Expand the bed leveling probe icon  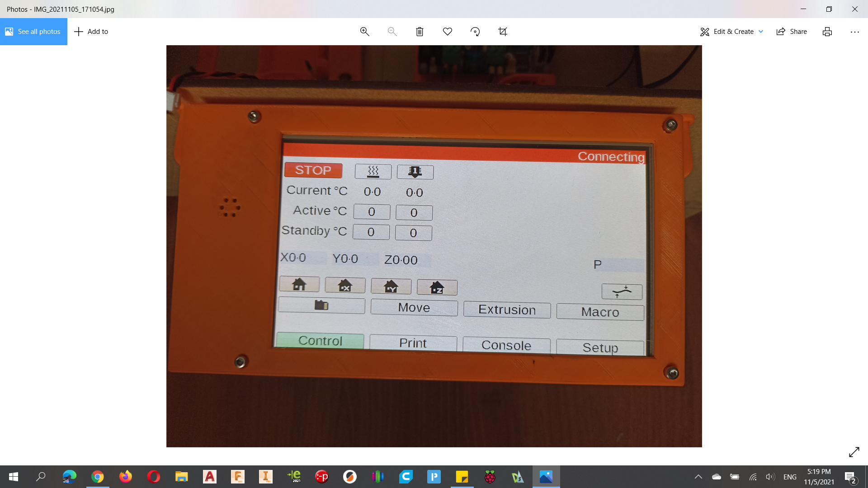tap(622, 291)
